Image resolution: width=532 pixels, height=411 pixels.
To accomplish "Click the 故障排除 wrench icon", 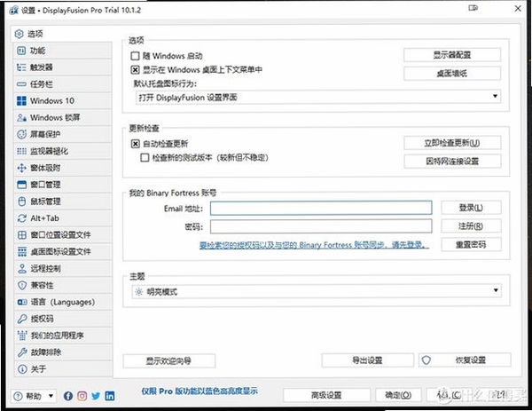I will point(21,352).
